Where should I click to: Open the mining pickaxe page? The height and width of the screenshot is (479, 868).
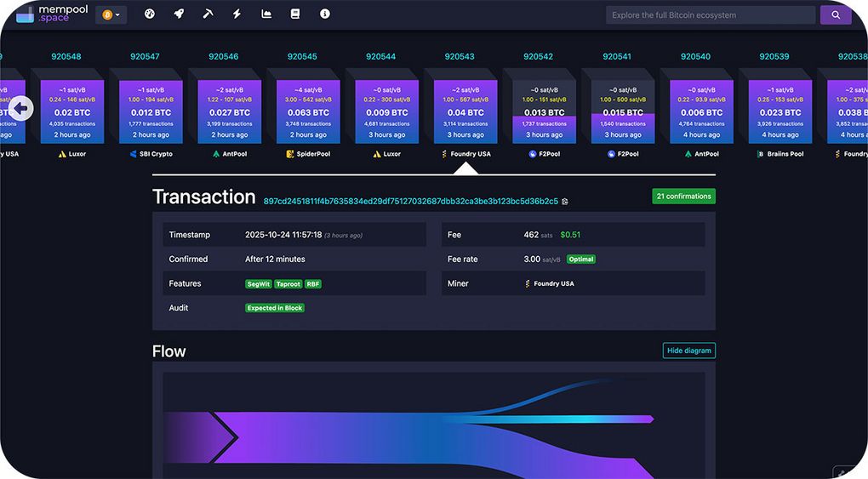point(208,14)
